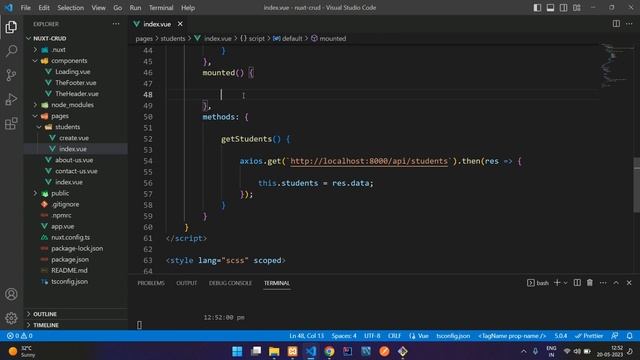Open the Terminal menu
Image resolution: width=640 pixels, height=360 pixels.
pos(161,8)
